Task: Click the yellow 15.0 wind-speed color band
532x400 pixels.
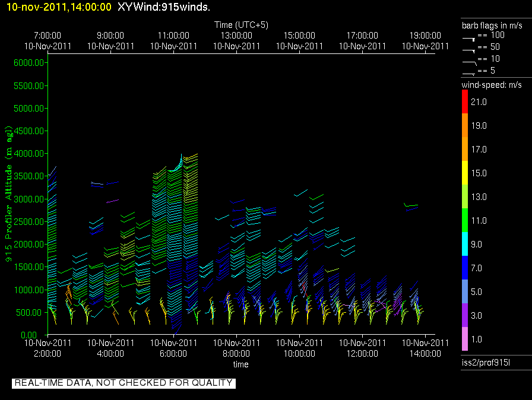Action: [465, 173]
